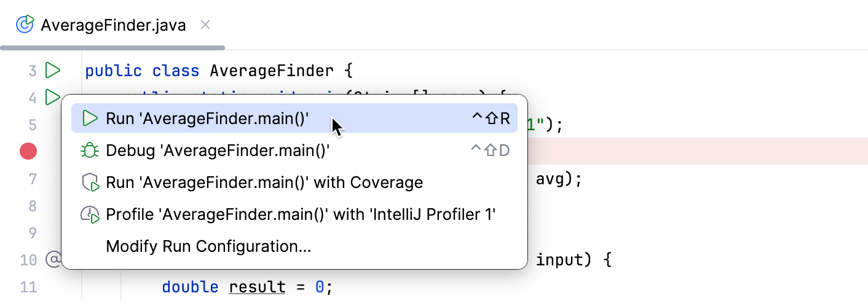Click the @ annotation gutter icon on line 10
This screenshot has height=301, width=868.
pos(53,260)
